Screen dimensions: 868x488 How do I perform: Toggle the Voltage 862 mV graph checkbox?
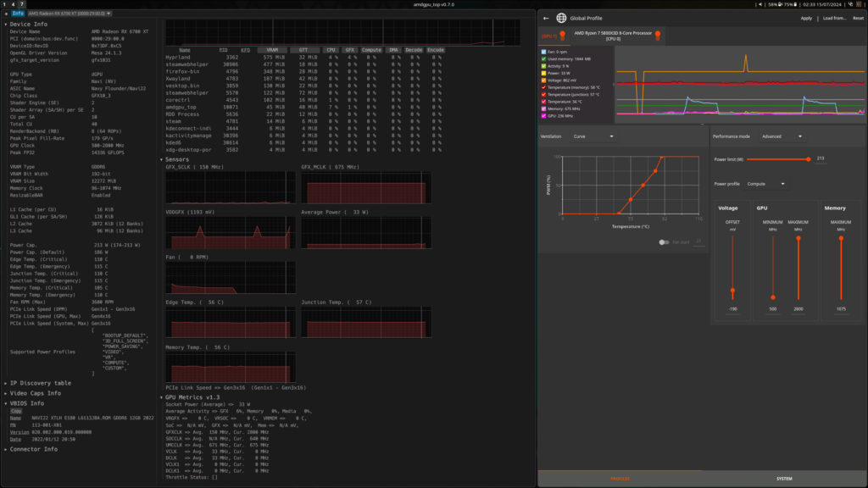point(543,80)
